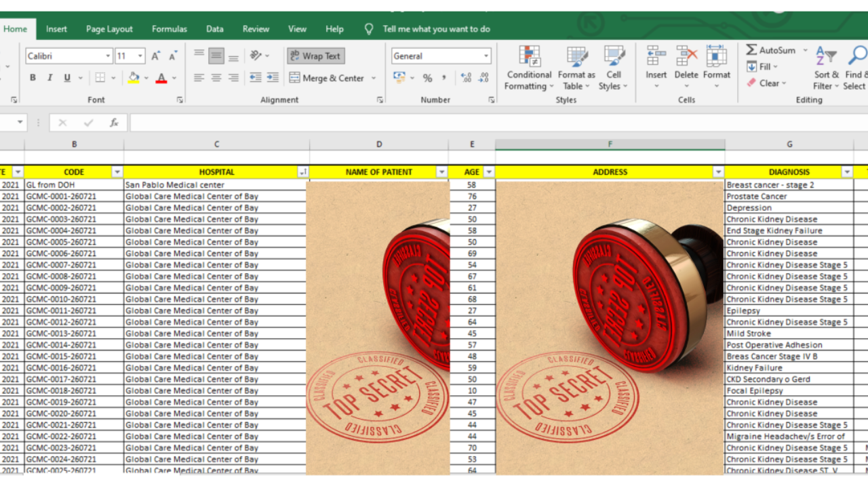Open the NAME OF PATIENT filter dropdown

tap(442, 172)
